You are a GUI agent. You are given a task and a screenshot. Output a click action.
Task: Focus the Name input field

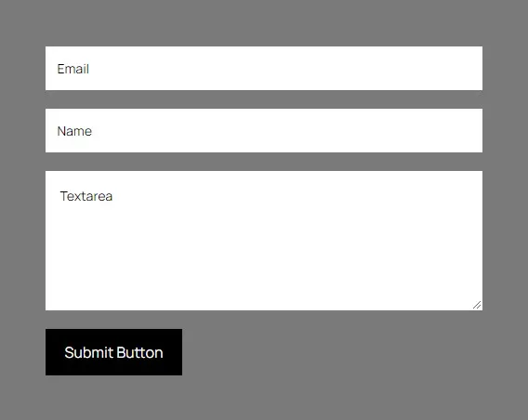(x=264, y=131)
